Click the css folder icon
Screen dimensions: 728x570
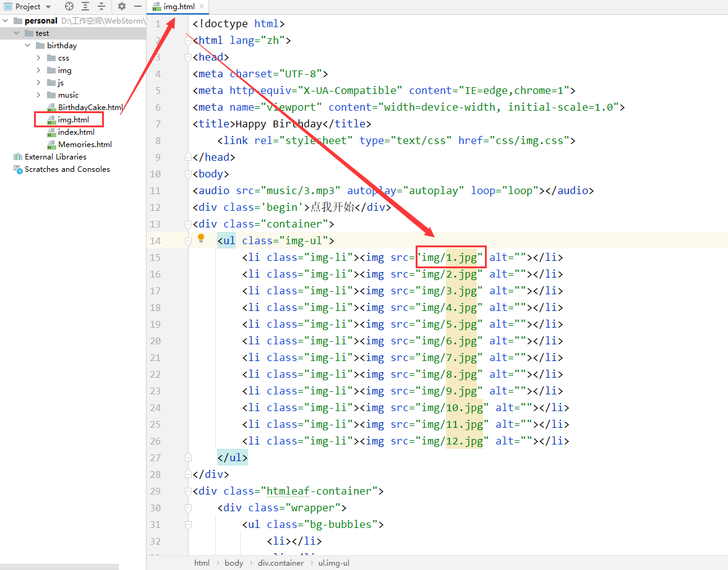pyautogui.click(x=51, y=58)
